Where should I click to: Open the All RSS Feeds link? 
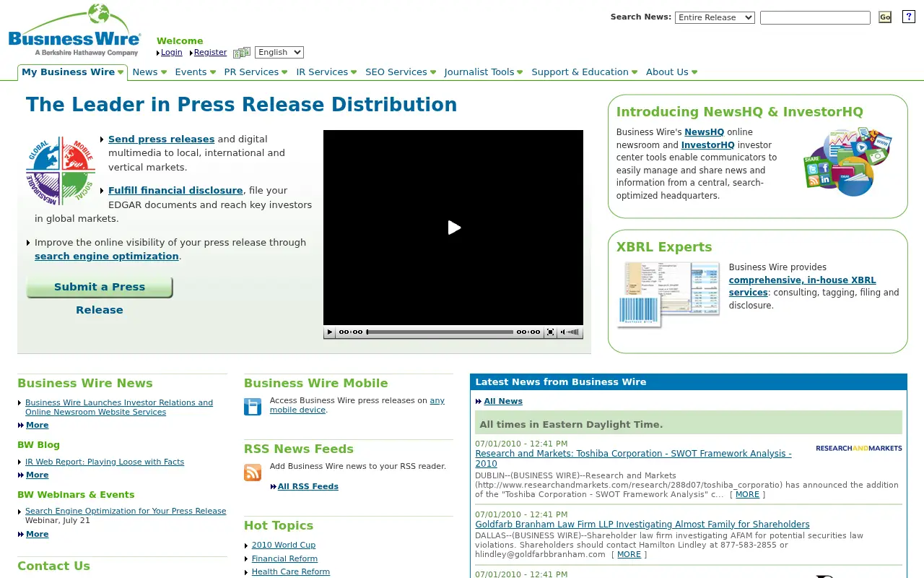308,487
